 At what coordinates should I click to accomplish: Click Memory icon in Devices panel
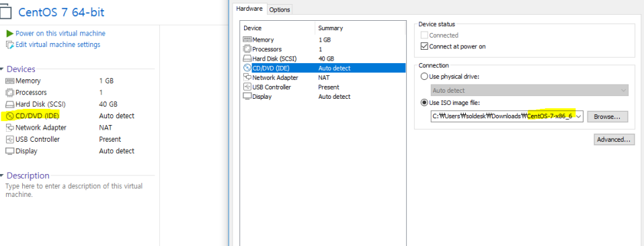10,81
